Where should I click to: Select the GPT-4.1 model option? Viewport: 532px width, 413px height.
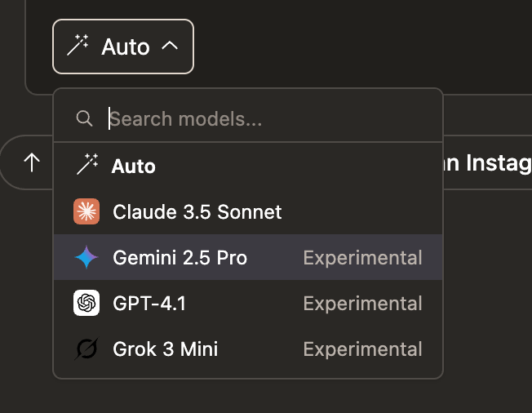click(x=149, y=304)
